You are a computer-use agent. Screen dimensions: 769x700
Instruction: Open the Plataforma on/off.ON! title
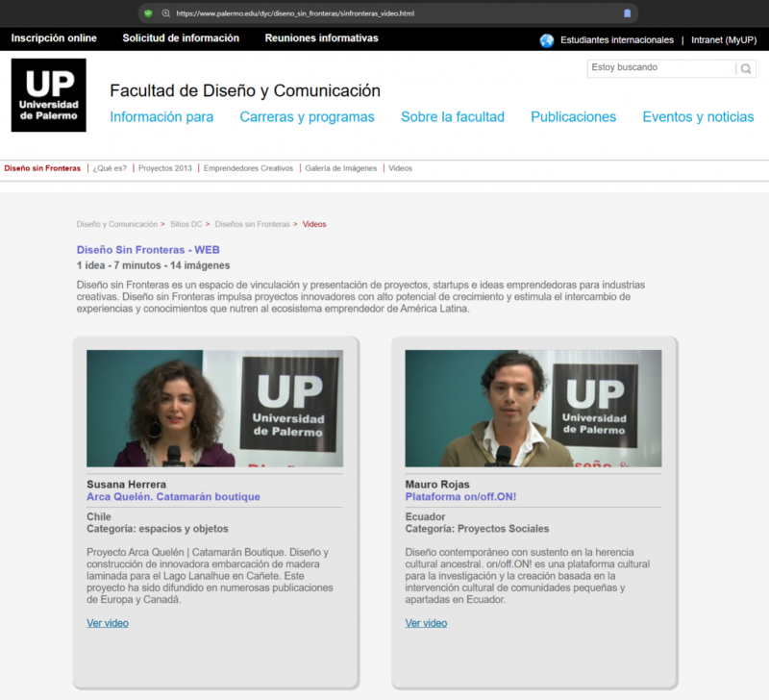click(x=460, y=497)
